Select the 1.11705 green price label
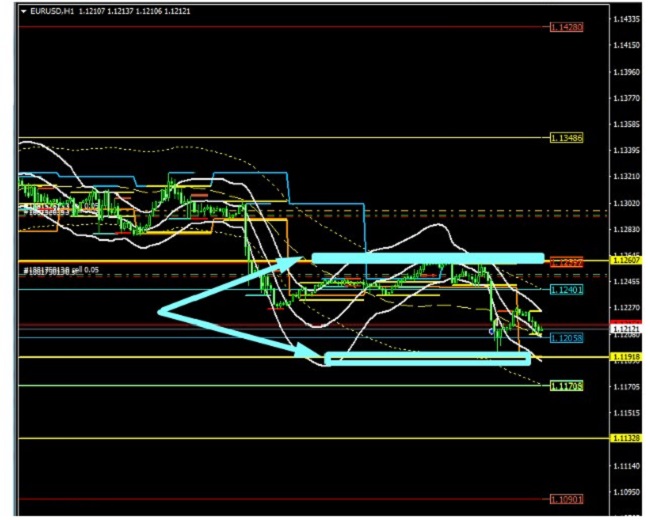The height and width of the screenshot is (520, 650). point(565,385)
